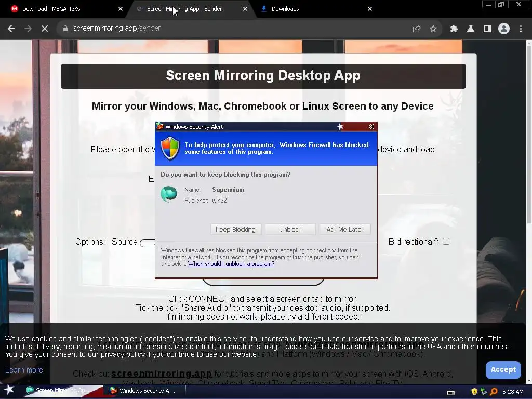
Task: Go back to the previous page
Action: click(11, 29)
